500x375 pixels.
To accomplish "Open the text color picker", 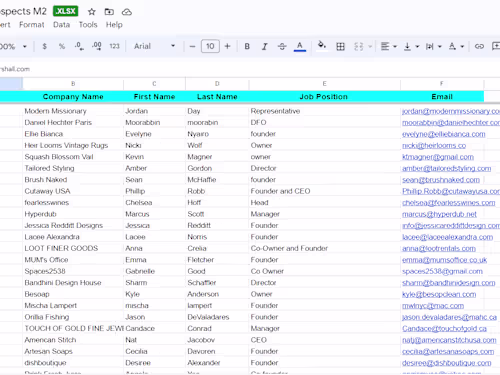I will point(300,46).
